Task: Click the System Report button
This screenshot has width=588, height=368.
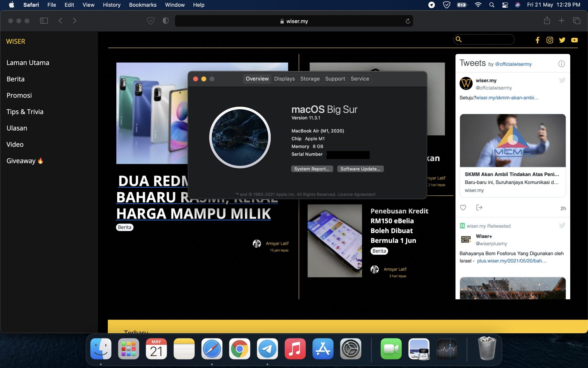Action: point(311,169)
